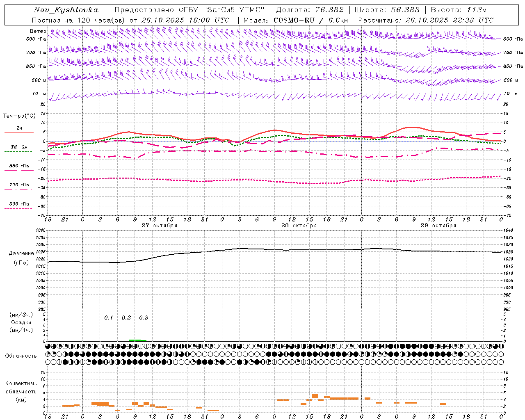Viewport: 525px width, 420px height.
Task: Click the Давление pressure panel label
Action: pyautogui.click(x=21, y=253)
